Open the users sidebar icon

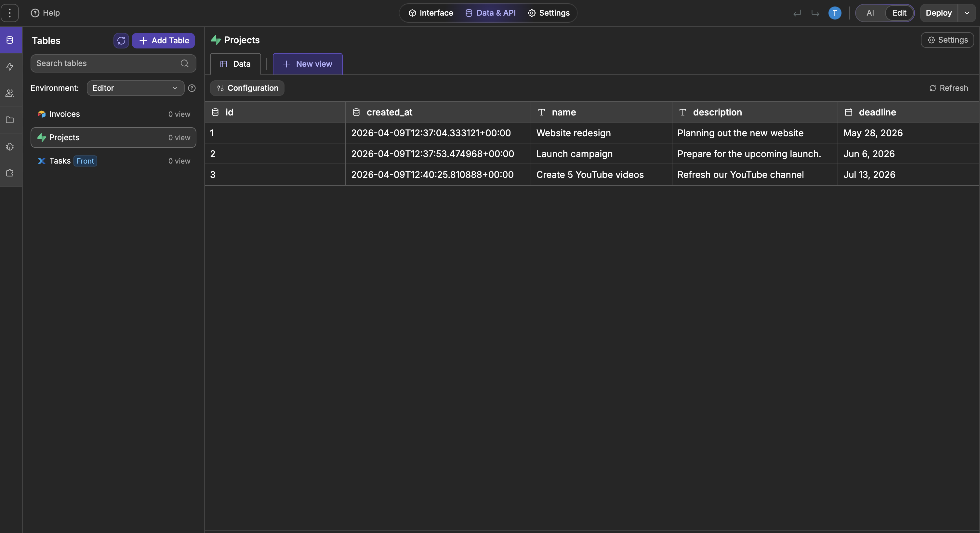coord(10,93)
